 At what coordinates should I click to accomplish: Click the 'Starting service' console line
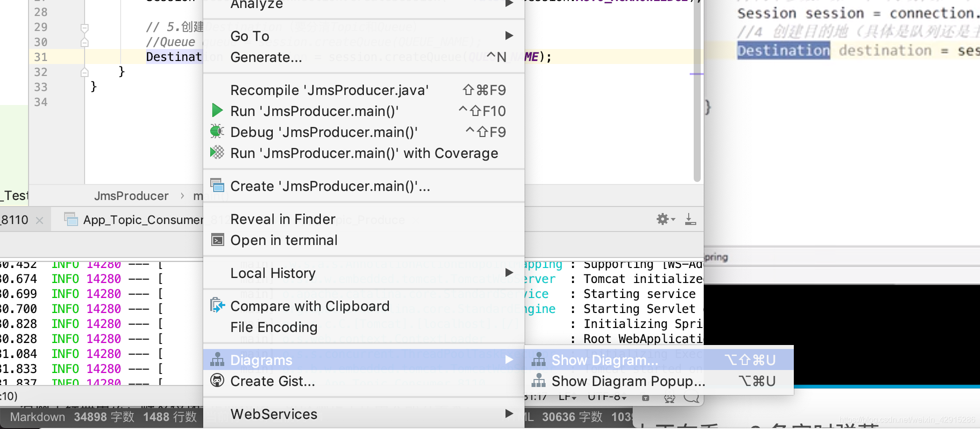(640, 294)
